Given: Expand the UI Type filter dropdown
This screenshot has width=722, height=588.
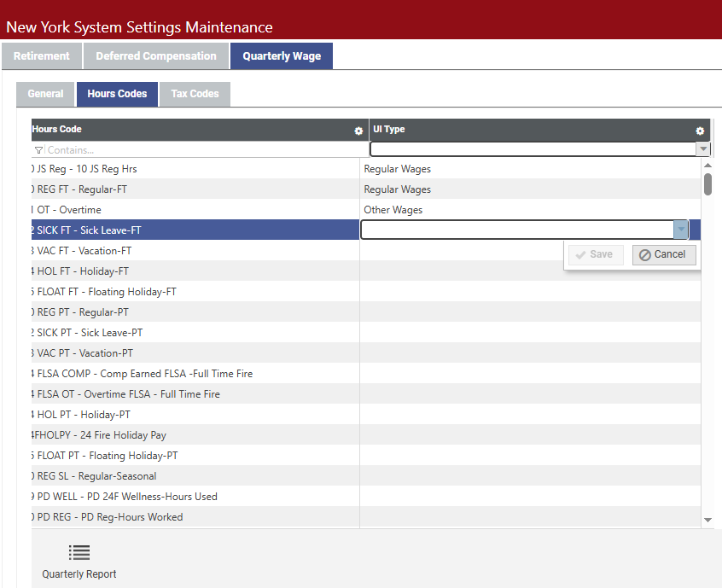Looking at the screenshot, I should 703,149.
